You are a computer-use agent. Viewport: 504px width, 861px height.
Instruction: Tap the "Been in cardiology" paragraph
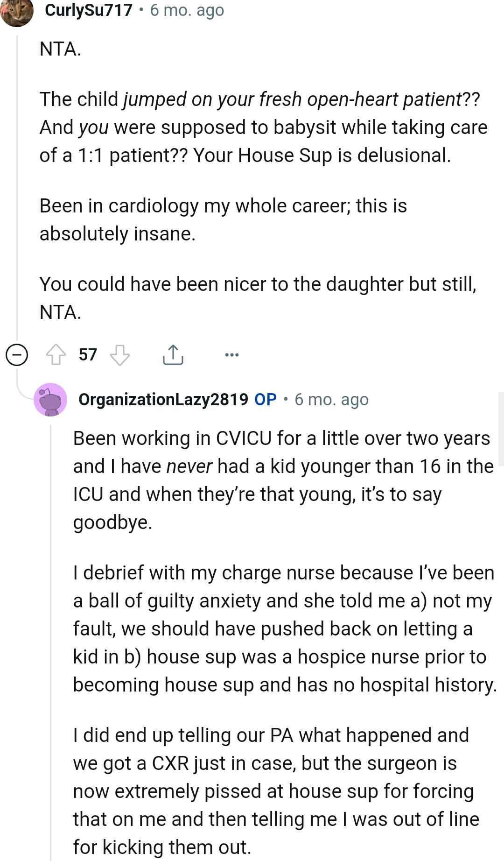pos(223,219)
